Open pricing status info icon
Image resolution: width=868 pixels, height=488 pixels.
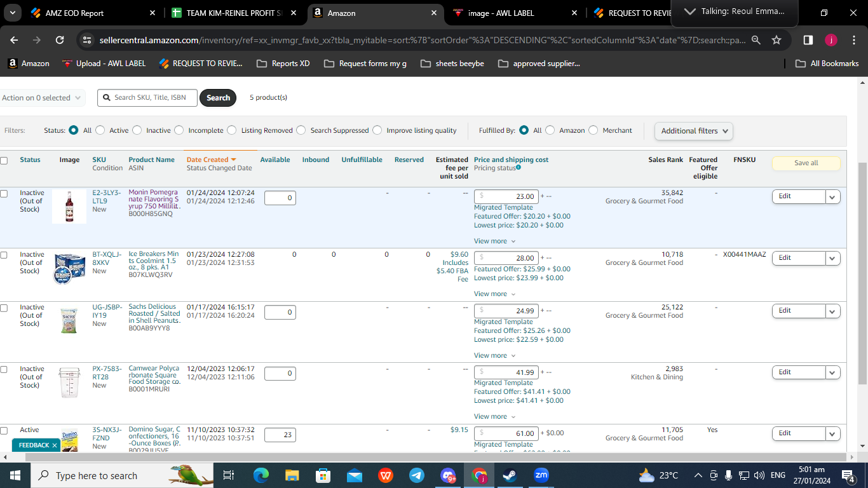[x=519, y=167]
